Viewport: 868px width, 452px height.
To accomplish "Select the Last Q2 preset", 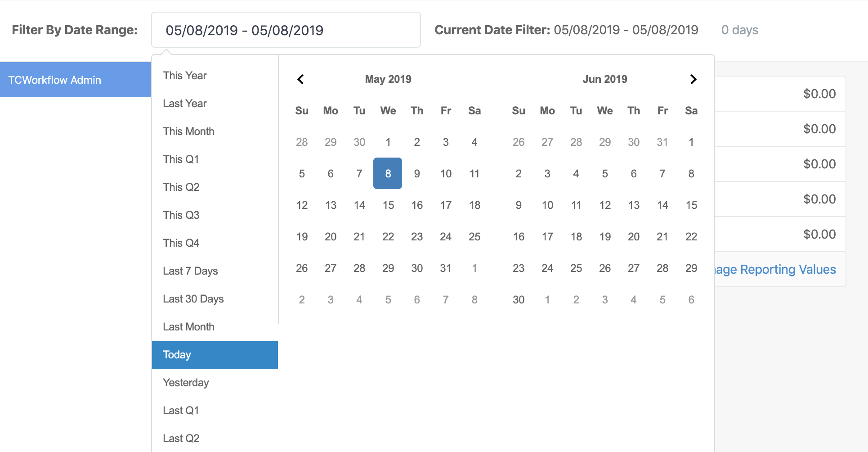I will point(215,438).
